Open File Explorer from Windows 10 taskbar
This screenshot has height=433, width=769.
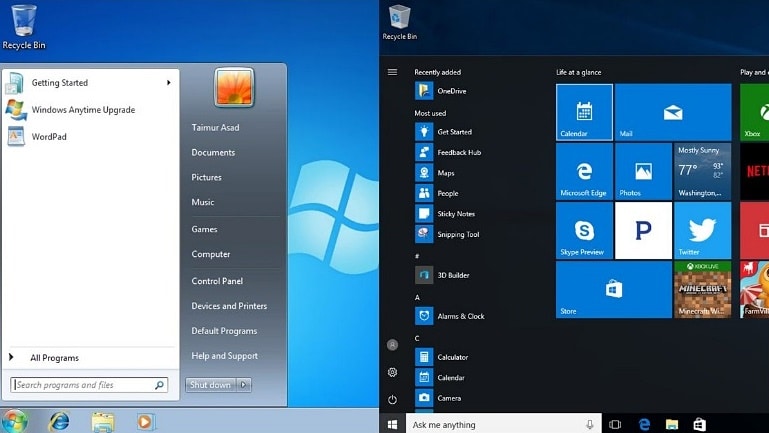pyautogui.click(x=672, y=424)
